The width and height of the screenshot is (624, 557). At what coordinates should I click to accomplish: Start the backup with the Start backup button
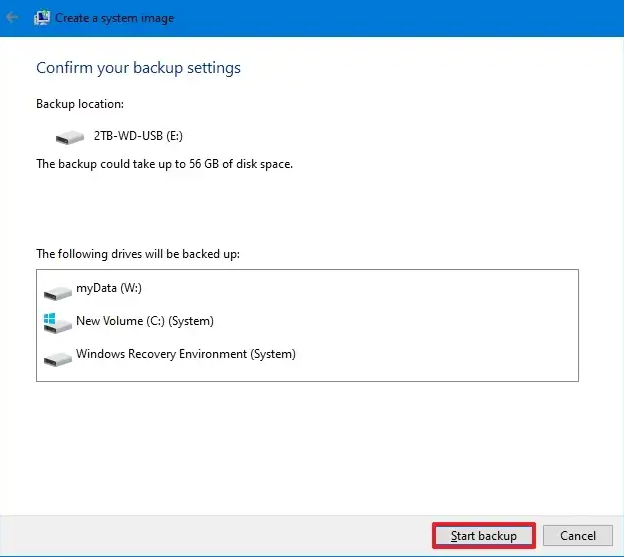click(484, 536)
